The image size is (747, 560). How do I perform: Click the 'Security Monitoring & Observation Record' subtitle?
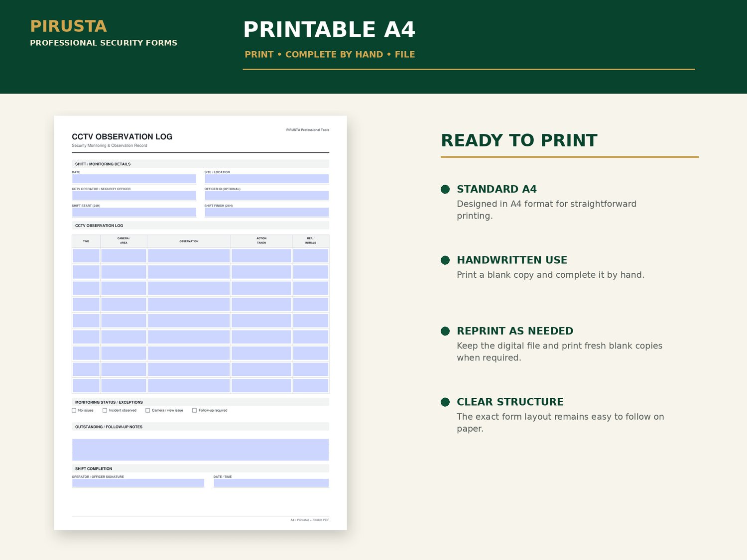[x=110, y=146]
